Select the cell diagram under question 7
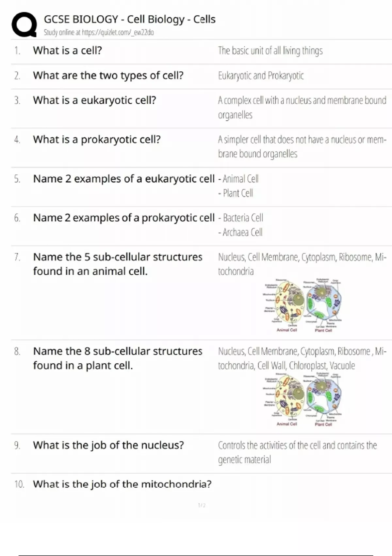 coord(302,305)
